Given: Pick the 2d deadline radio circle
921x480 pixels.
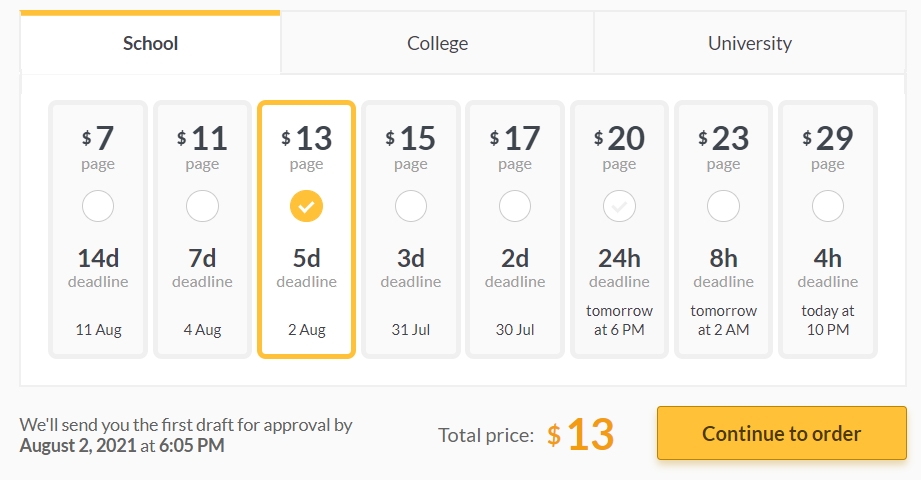Looking at the screenshot, I should pos(515,206).
